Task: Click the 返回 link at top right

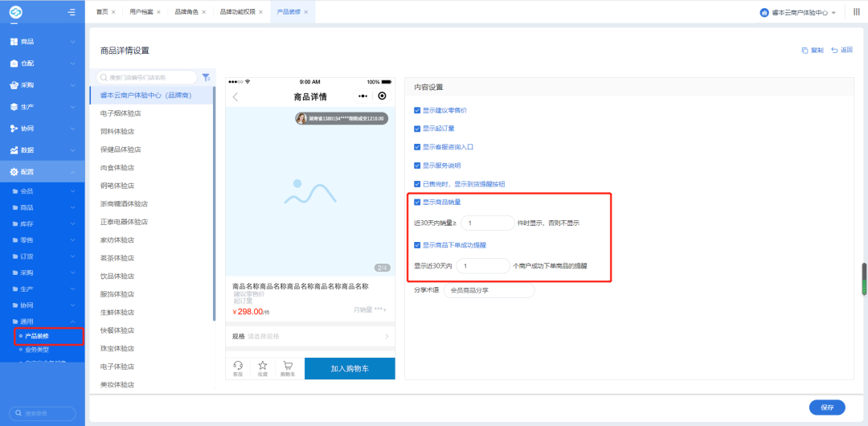Action: click(x=842, y=51)
